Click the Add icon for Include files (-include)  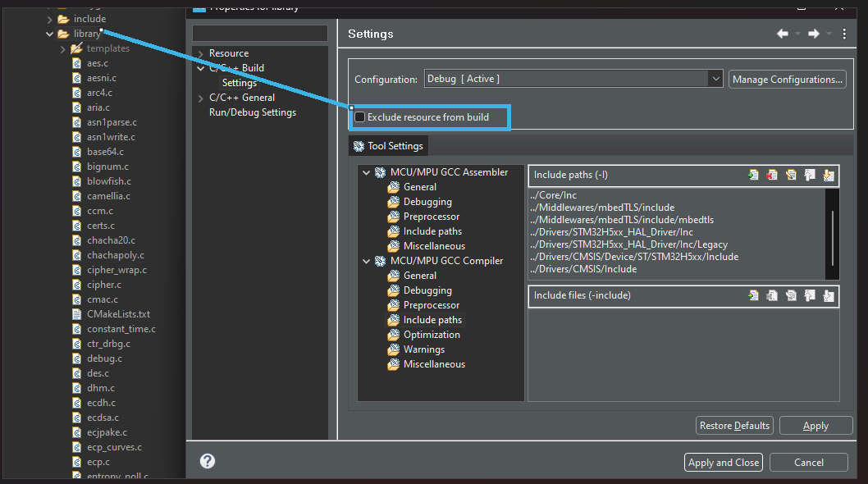point(753,295)
